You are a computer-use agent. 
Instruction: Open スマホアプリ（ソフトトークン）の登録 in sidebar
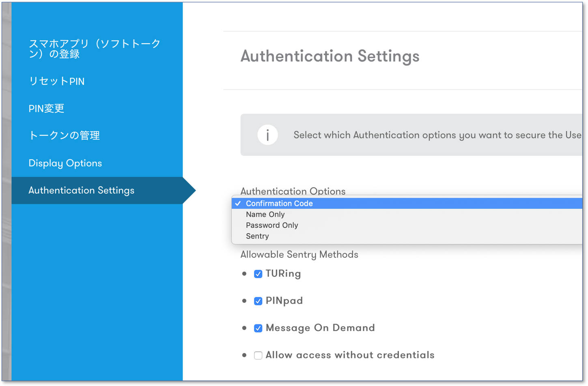pos(95,49)
